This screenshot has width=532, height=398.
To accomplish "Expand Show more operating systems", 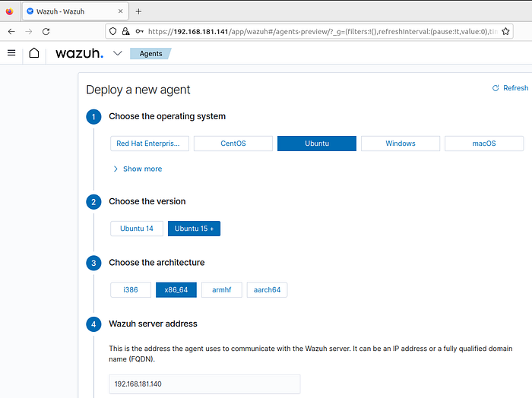I will pos(138,169).
